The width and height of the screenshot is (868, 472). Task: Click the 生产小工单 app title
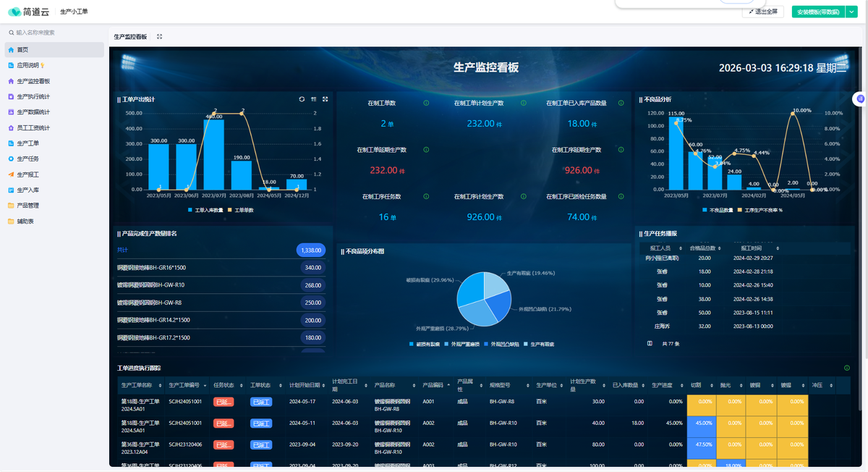click(x=75, y=12)
